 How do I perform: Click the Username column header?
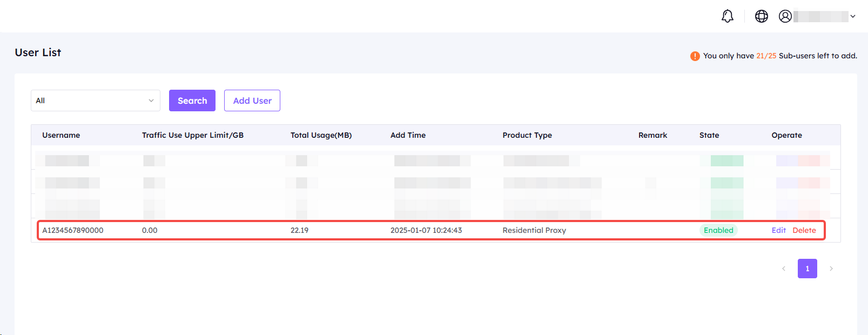tap(61, 135)
